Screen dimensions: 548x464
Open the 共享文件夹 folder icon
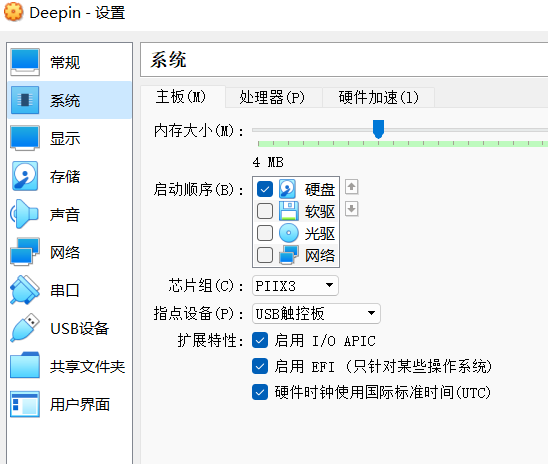point(24,365)
